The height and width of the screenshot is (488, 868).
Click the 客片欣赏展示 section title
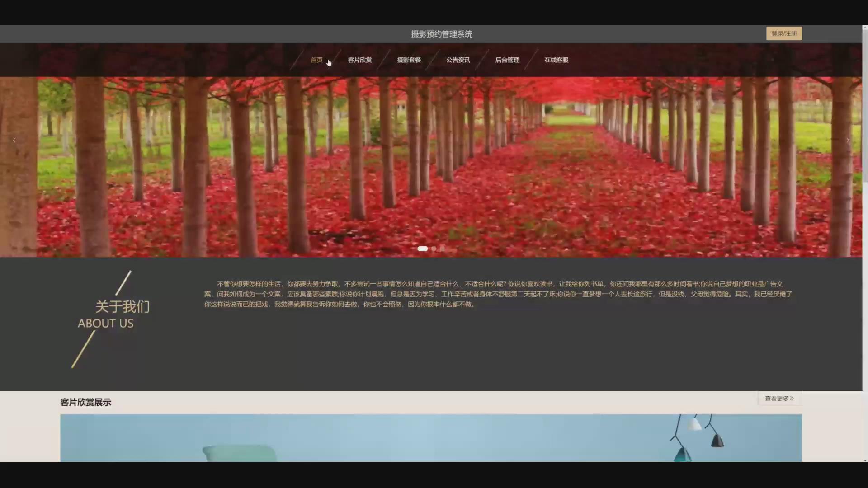tap(86, 402)
